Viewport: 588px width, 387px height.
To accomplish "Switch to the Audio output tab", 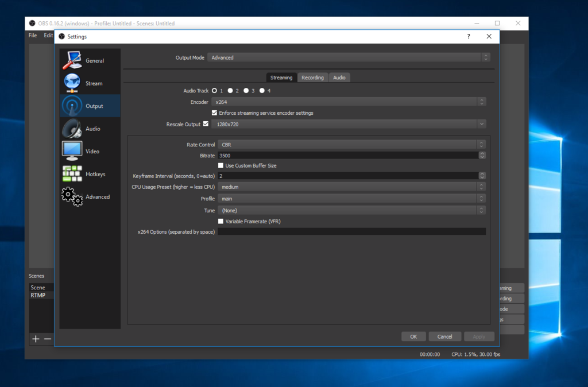I will click(339, 78).
